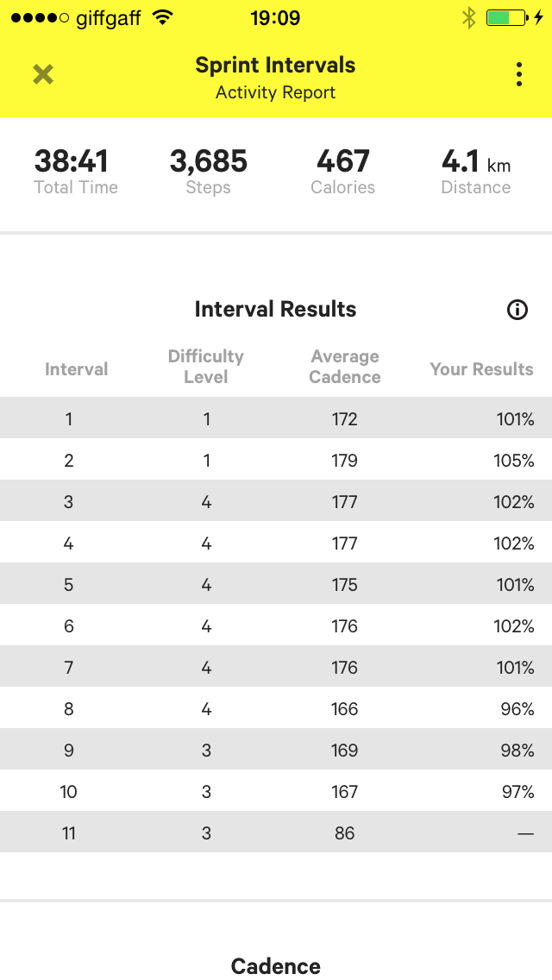Tap the status bar clock showing 19:09

(x=275, y=17)
